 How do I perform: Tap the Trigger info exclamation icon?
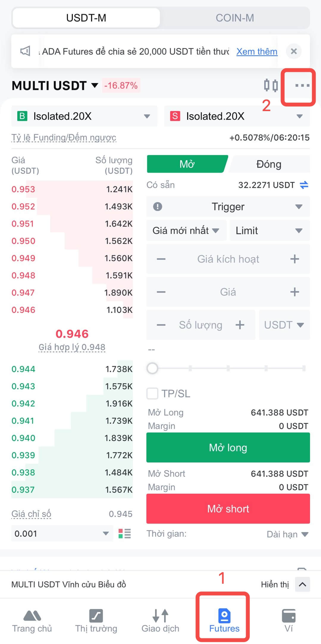[x=157, y=206]
